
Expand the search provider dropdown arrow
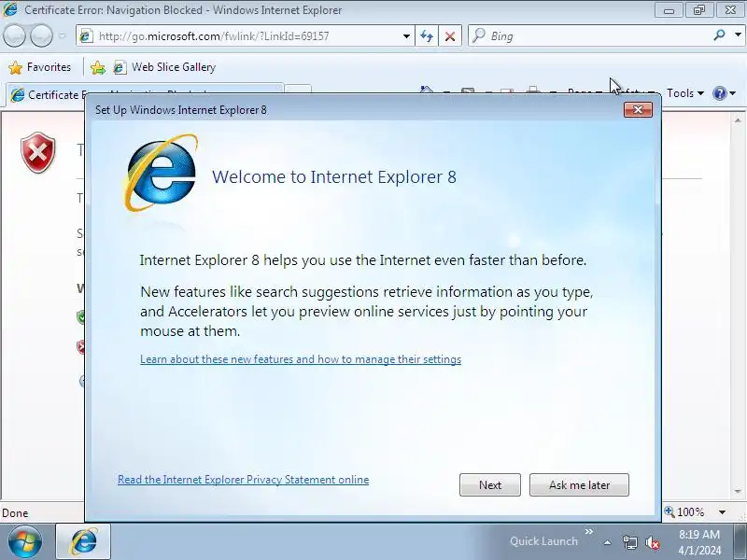coord(738,35)
